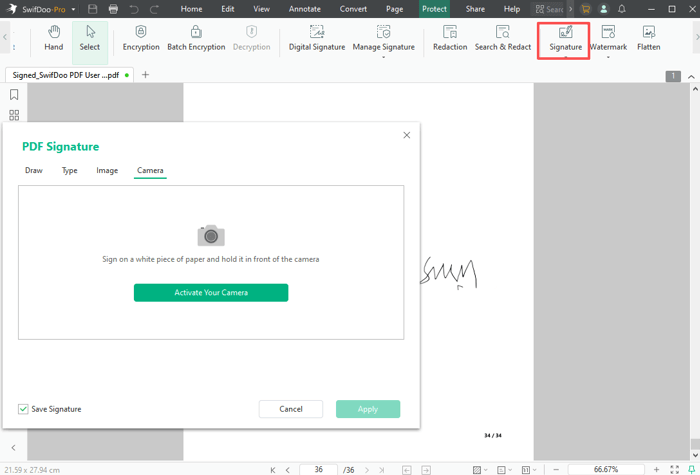Open the Watermark tool
The height and width of the screenshot is (475, 700).
[x=608, y=38]
